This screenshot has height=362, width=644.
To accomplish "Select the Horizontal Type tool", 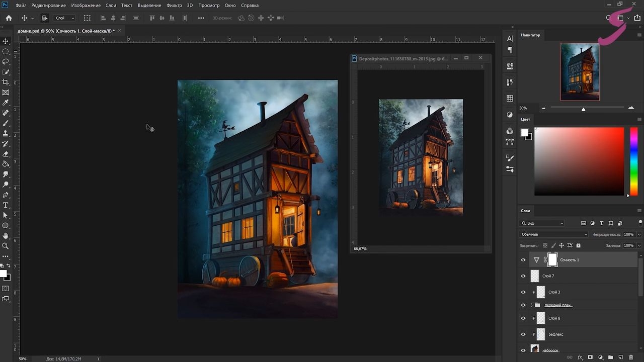I will click(6, 205).
